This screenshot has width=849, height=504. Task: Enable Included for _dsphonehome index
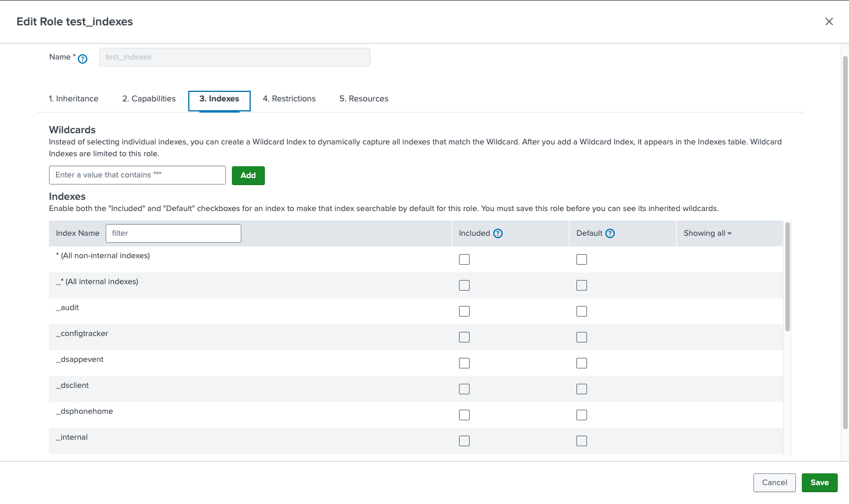point(464,415)
